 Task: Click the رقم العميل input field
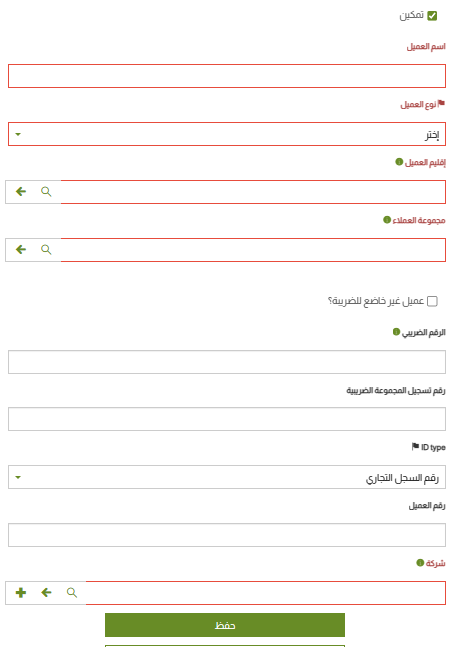[227, 535]
